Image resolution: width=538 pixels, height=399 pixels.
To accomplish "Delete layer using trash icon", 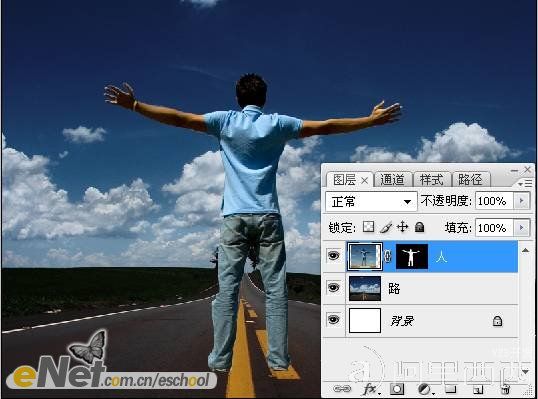I will point(505,389).
